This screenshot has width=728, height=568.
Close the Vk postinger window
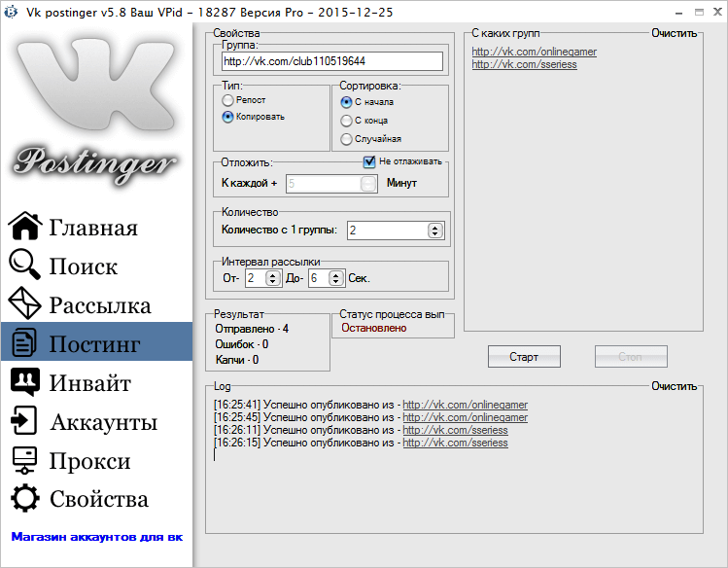717,12
